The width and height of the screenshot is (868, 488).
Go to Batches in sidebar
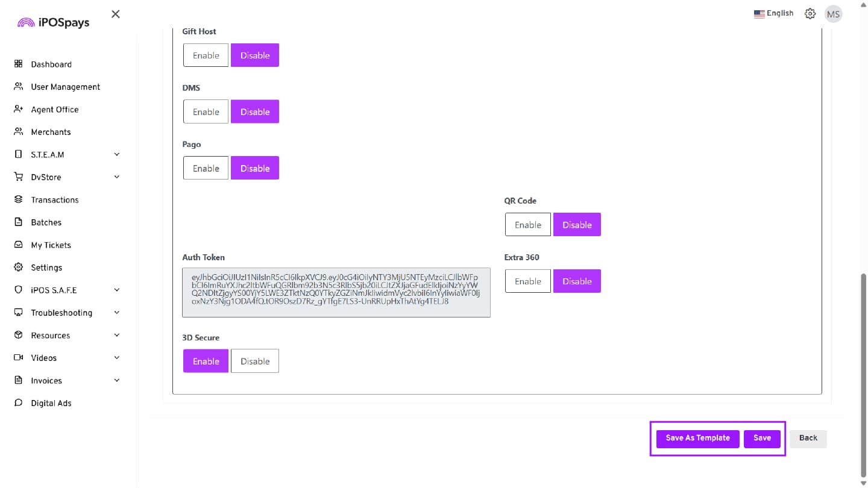[46, 222]
